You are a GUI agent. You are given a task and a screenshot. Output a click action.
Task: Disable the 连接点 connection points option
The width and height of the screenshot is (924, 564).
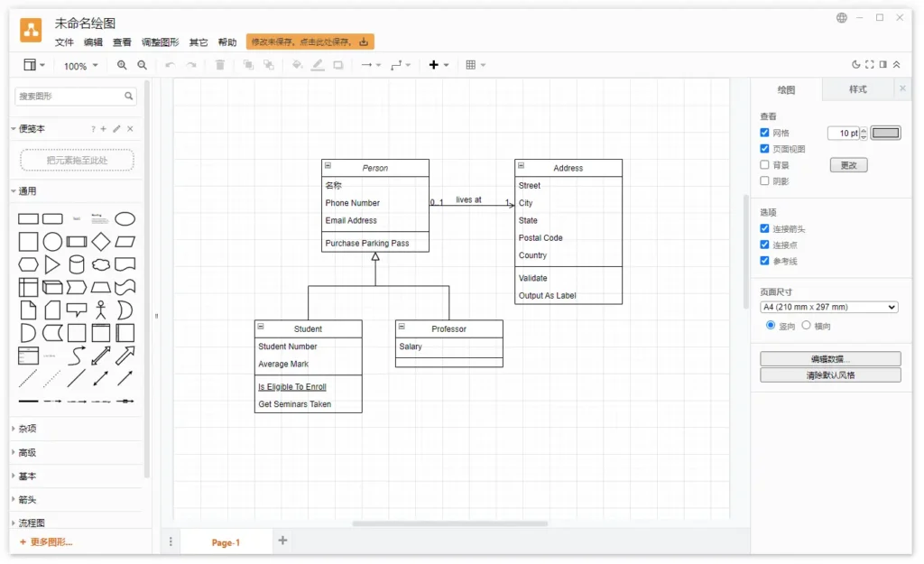[764, 244]
